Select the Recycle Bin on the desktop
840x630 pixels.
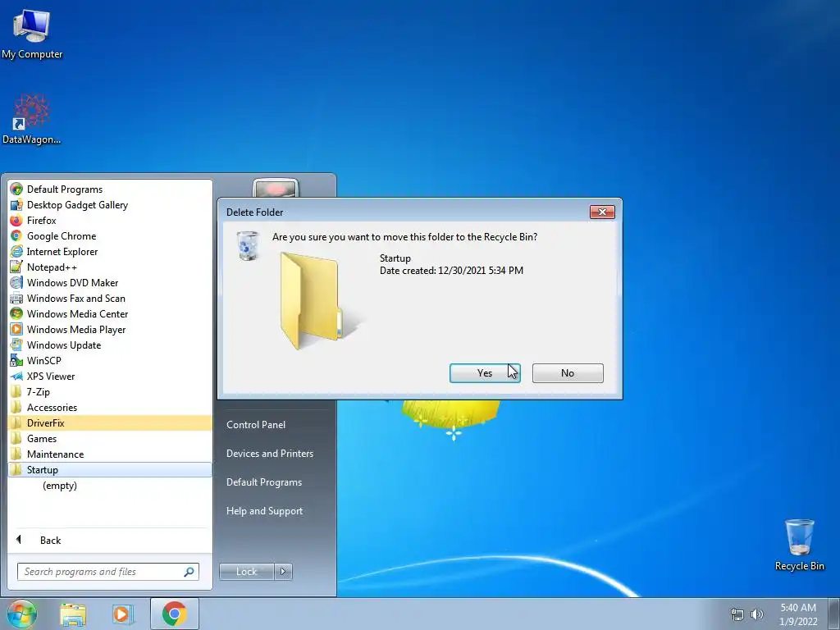point(799,545)
